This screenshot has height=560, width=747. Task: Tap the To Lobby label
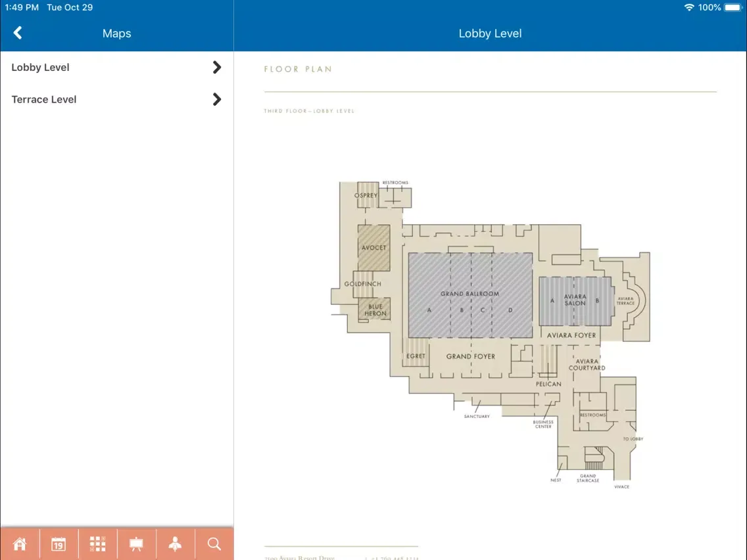[633, 438]
